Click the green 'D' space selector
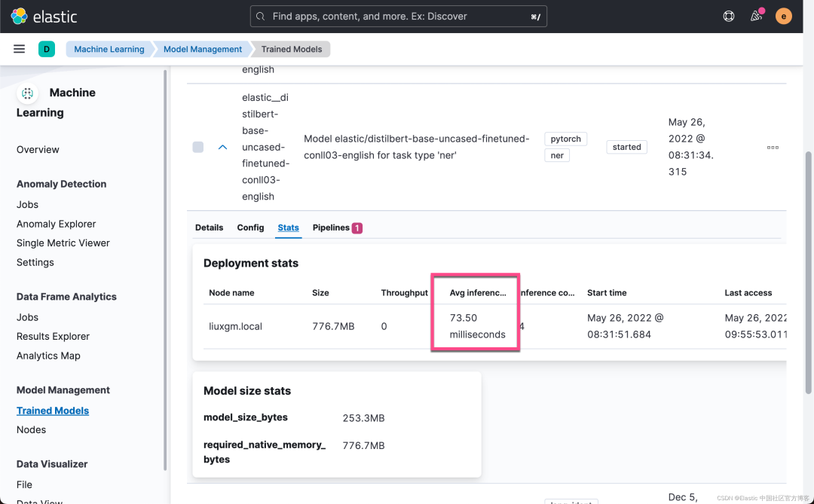The height and width of the screenshot is (504, 814). click(x=47, y=49)
